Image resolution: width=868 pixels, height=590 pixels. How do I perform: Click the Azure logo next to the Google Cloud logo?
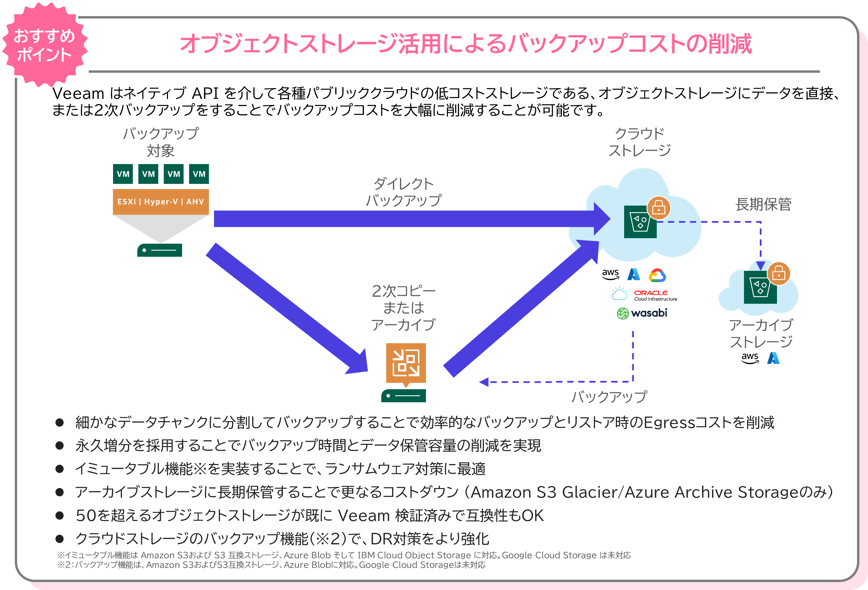click(x=633, y=274)
